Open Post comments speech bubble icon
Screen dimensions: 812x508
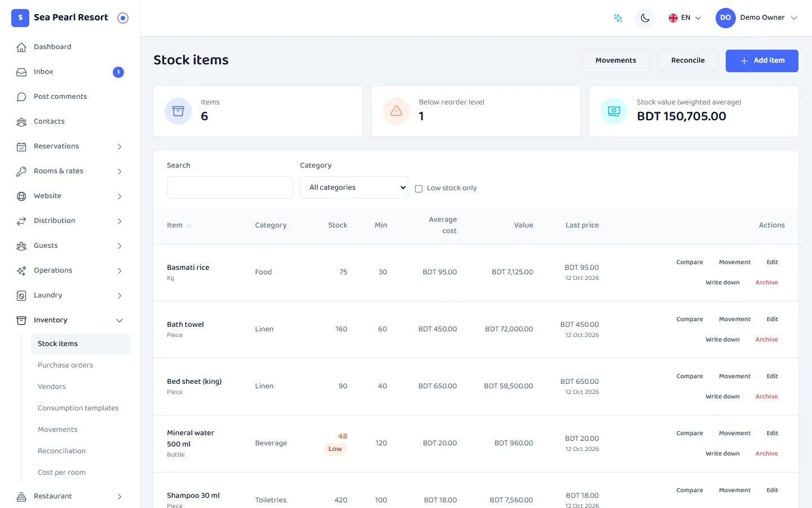(x=21, y=97)
